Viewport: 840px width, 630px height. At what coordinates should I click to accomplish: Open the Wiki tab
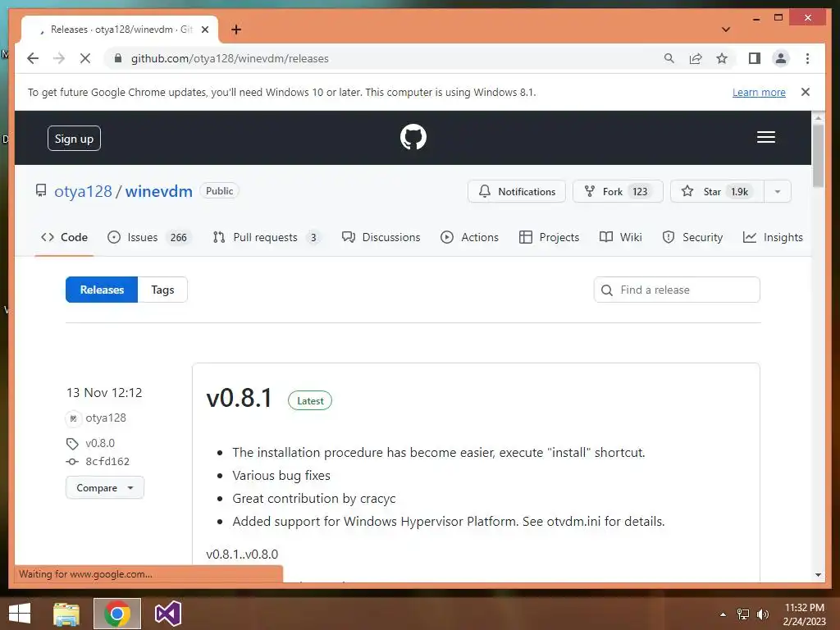click(x=620, y=237)
